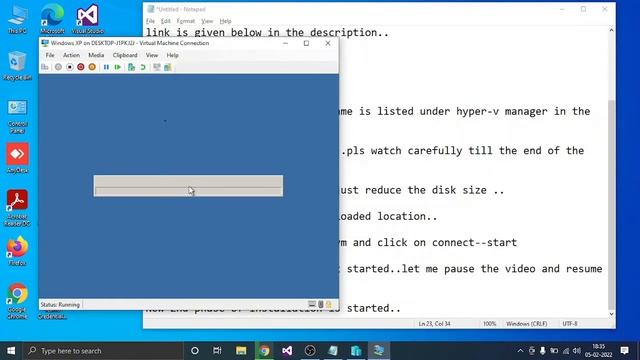This screenshot has height=360, width=640.
Task: Open Notepad File menu
Action: [151, 21]
